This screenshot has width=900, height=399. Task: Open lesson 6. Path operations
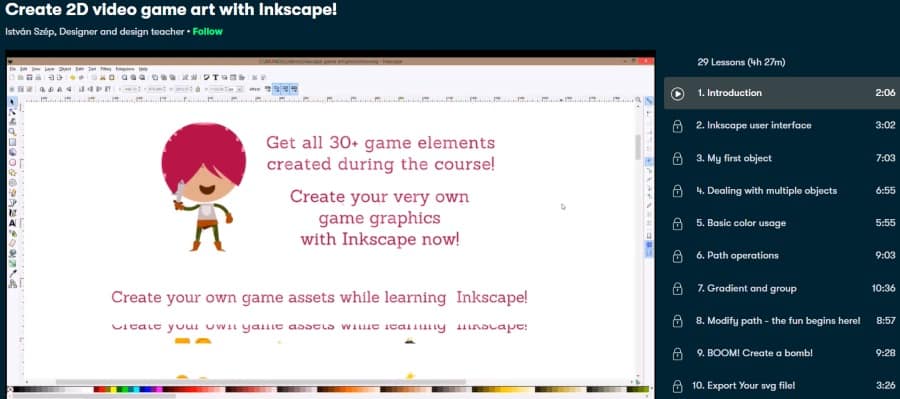[x=782, y=255]
